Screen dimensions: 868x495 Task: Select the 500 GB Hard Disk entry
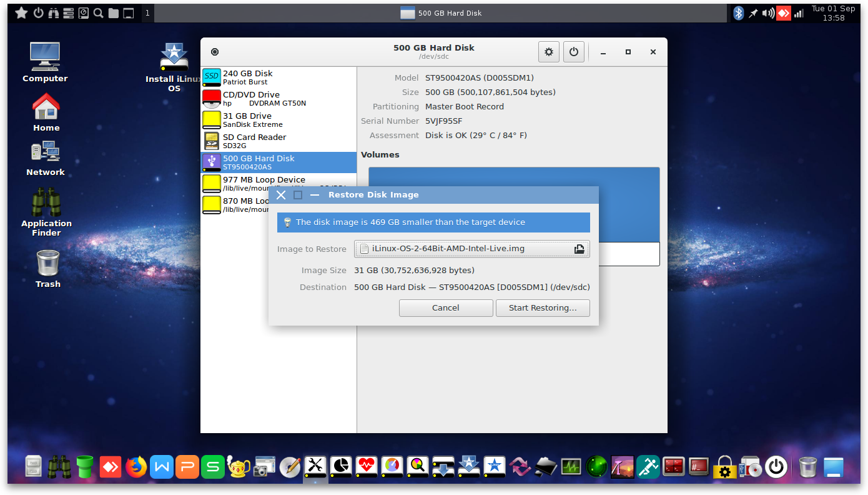pyautogui.click(x=279, y=162)
